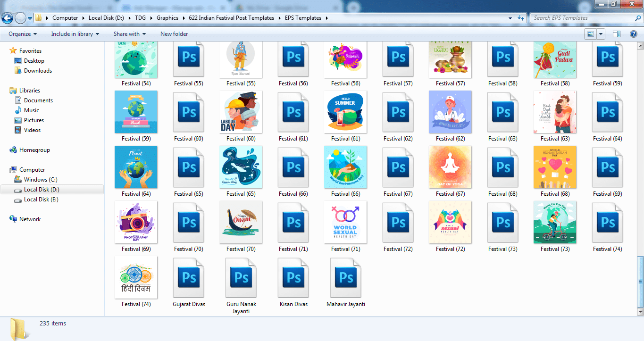Select the Kisan Divas PSD icon
644x341 pixels.
pos(293,278)
